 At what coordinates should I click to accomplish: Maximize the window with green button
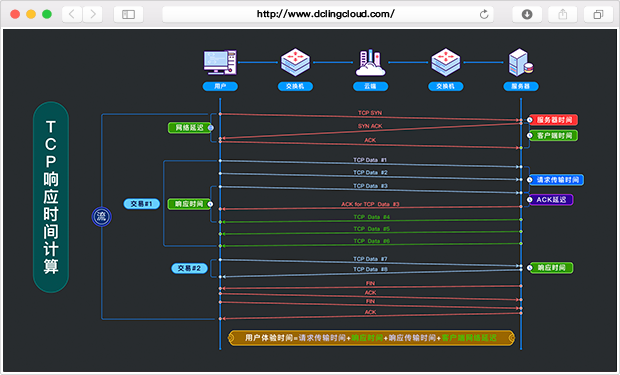pos(47,15)
